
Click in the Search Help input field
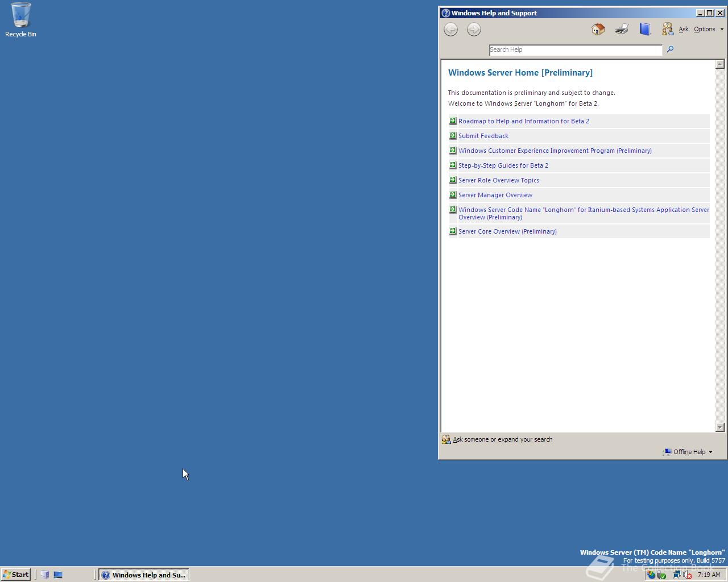(576, 49)
